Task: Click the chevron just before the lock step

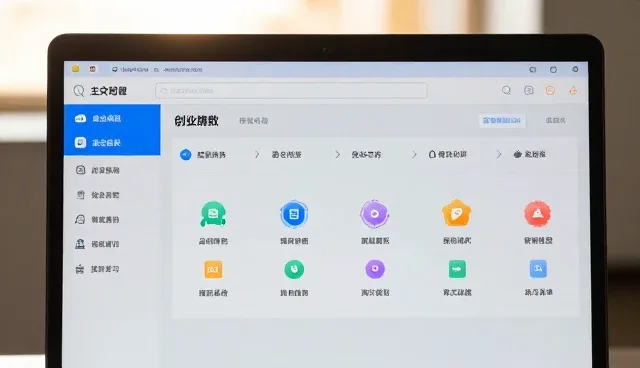Action: 414,155
